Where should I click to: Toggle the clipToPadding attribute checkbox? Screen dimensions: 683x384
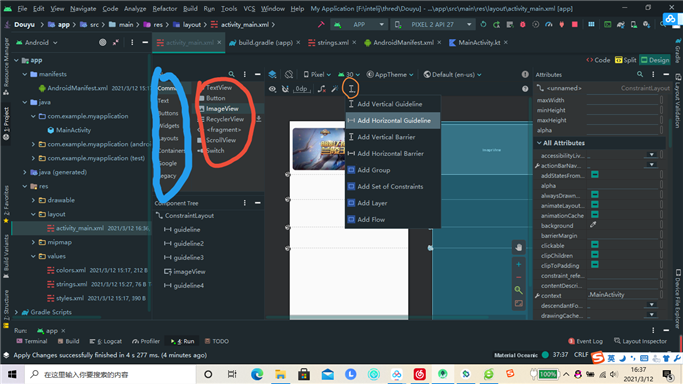point(595,265)
